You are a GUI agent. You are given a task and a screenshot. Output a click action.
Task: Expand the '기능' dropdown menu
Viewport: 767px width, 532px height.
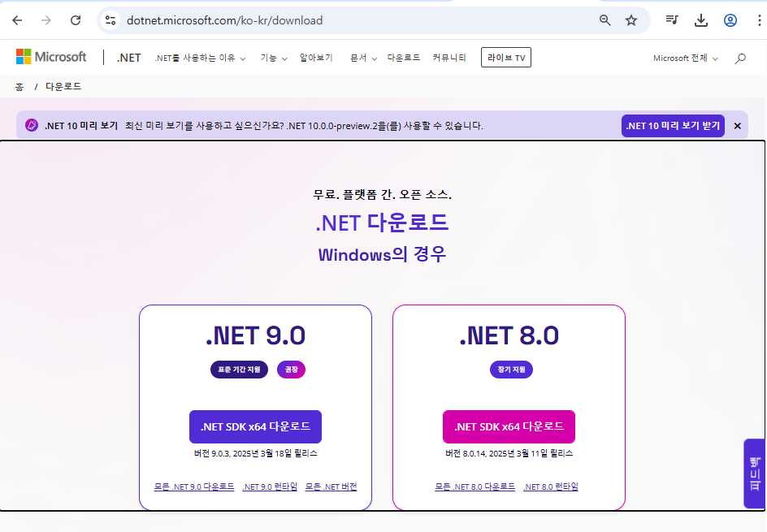coord(274,58)
